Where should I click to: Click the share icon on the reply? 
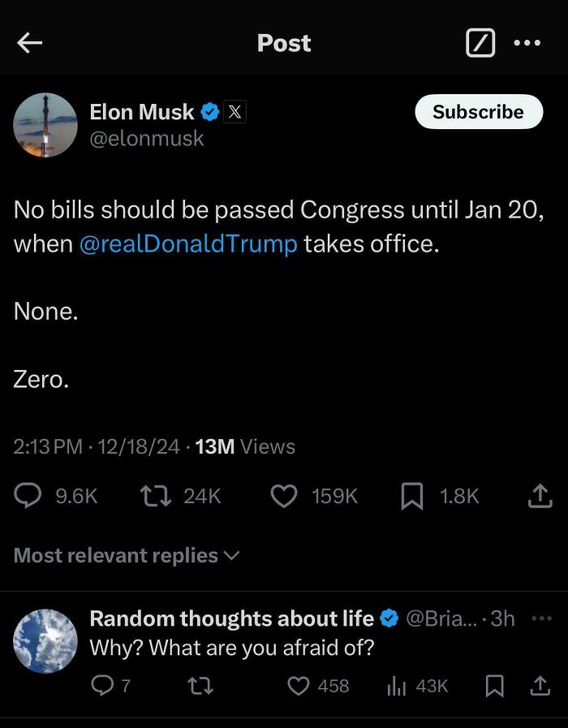540,686
